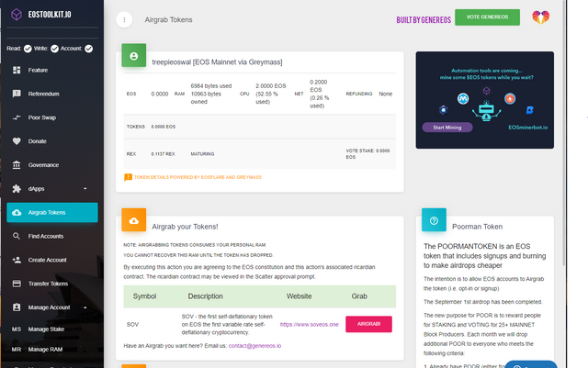Select Find Accounts in the sidebar

pyautogui.click(x=52, y=236)
